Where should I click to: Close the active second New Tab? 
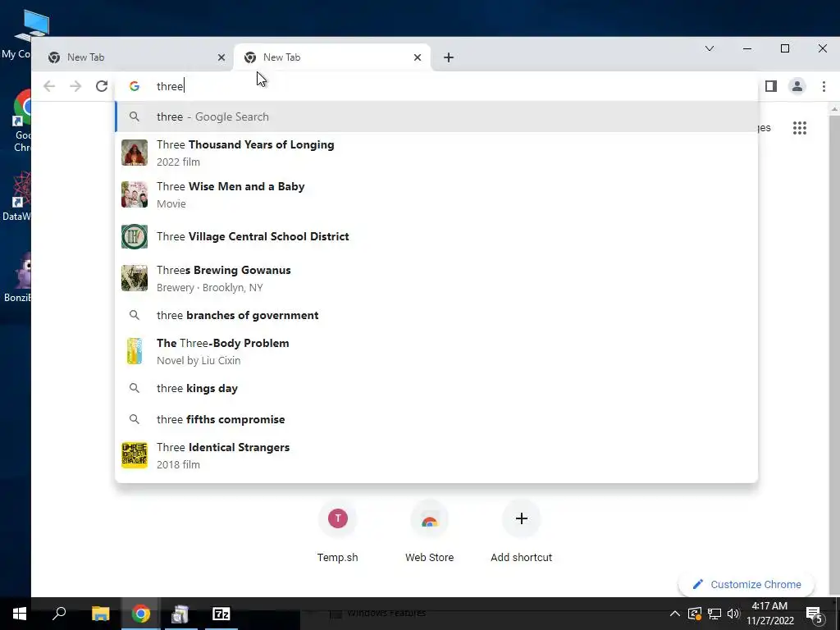click(x=418, y=57)
